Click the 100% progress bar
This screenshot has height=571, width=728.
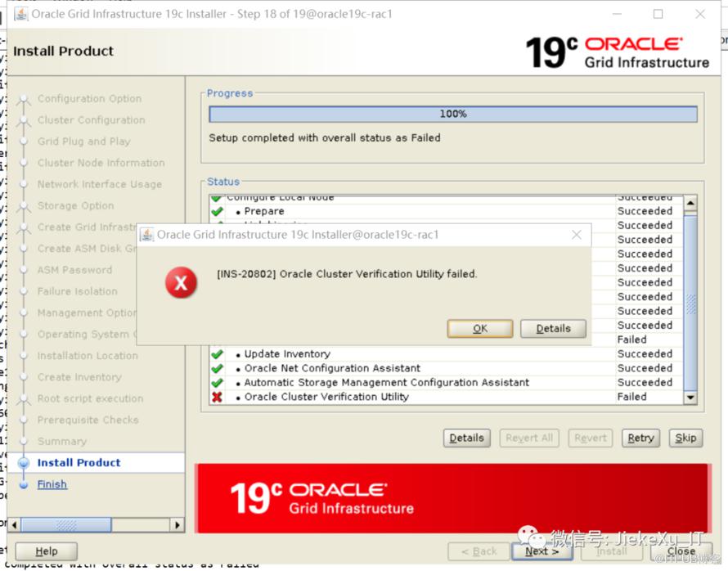pos(453,115)
